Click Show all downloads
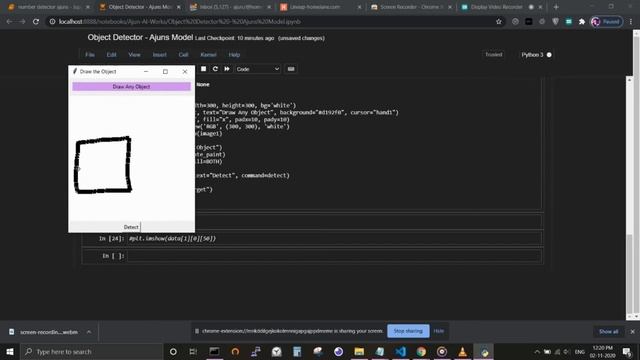The width and height of the screenshot is (640, 360). 609,332
